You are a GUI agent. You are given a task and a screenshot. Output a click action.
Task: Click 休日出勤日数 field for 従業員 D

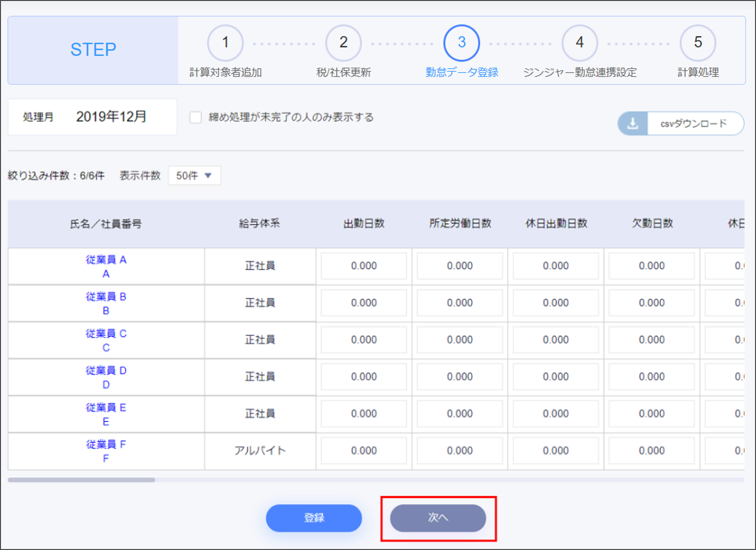(x=556, y=377)
